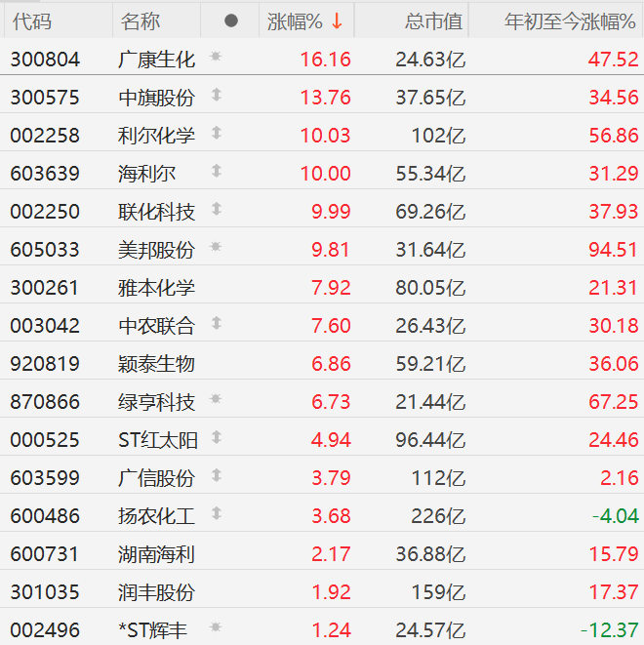
Task: Select stock code 600731
Action: [x=45, y=554]
